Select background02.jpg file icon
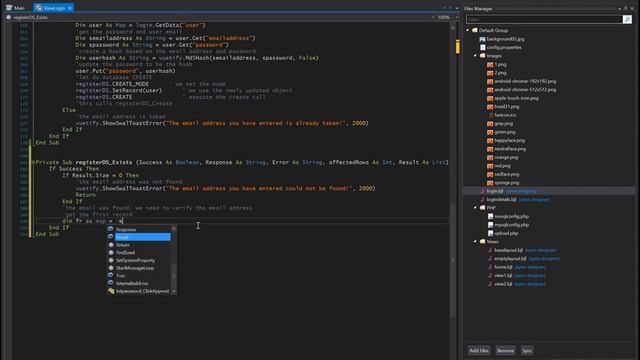This screenshot has height=360, width=640. coord(482,39)
